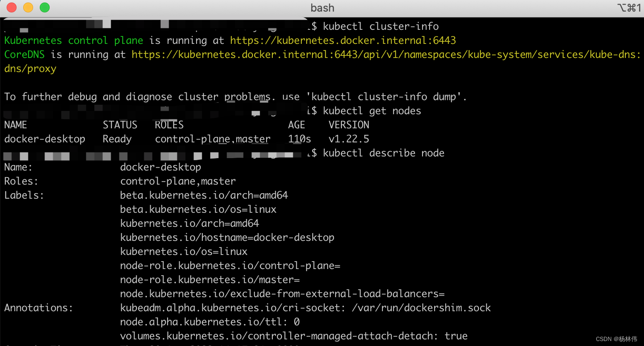Click the green 'Kubernetes control plane' text
This screenshot has height=346, width=644.
[x=74, y=40]
